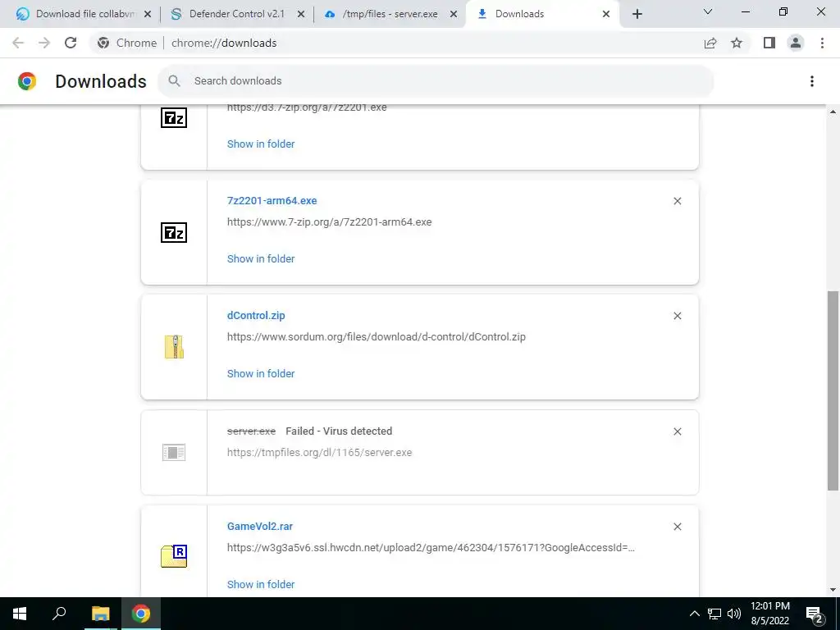Viewport: 840px width, 630px height.
Task: Bookmark this tab with the star icon
Action: (x=737, y=43)
